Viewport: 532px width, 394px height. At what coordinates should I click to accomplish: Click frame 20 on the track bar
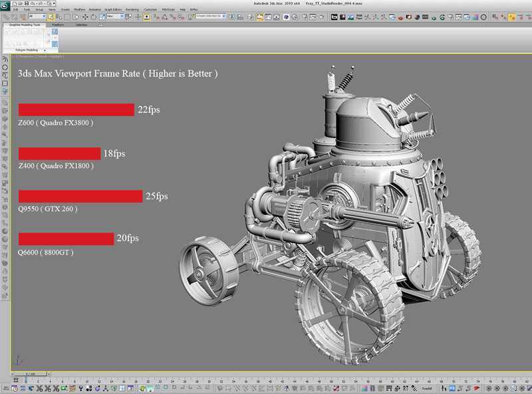pos(148,381)
